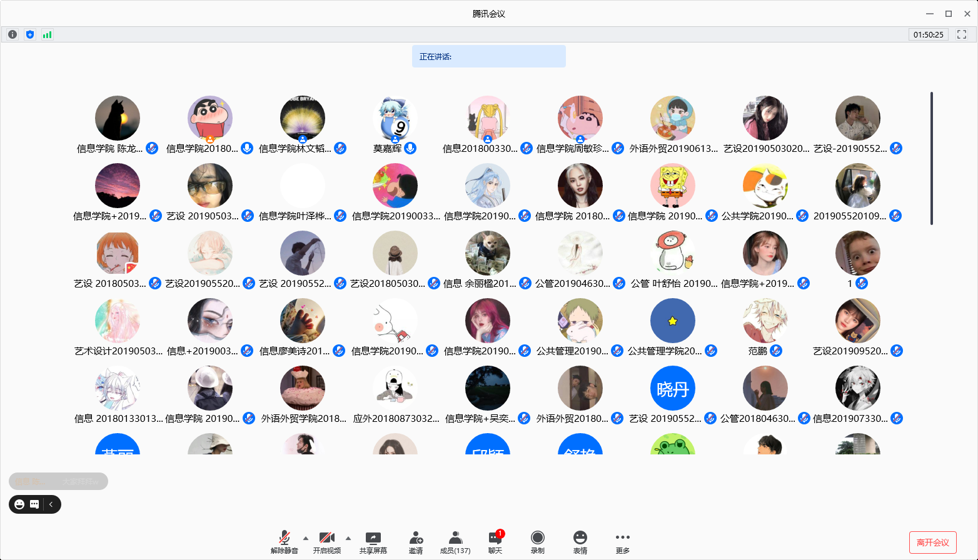Click the meeting timer 01:50:25

pos(928,34)
